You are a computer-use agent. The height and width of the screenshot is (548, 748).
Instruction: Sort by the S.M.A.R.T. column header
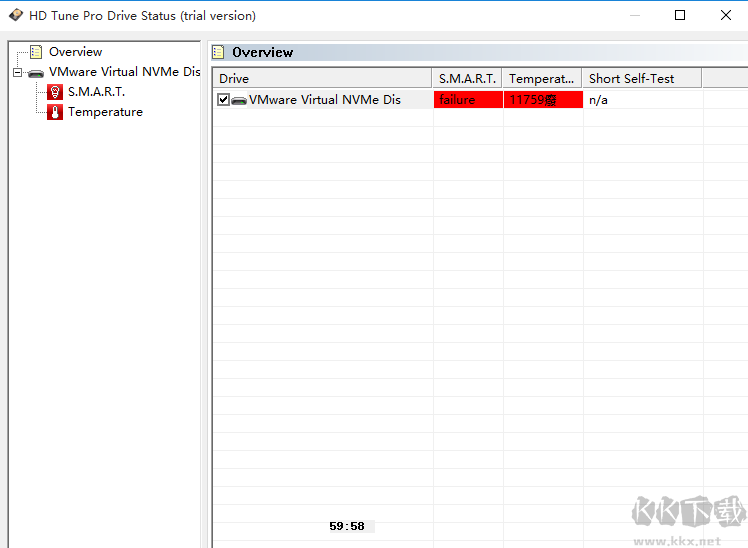point(467,78)
